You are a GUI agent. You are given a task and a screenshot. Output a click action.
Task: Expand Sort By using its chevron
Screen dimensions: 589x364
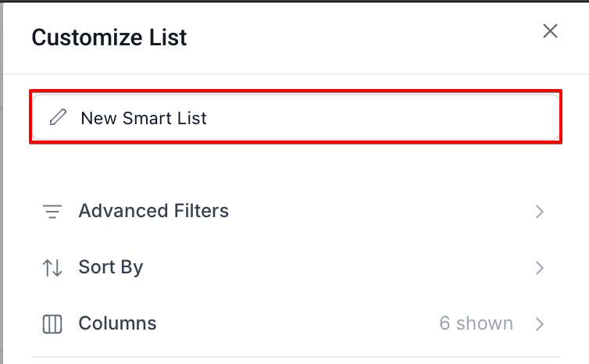[539, 268]
